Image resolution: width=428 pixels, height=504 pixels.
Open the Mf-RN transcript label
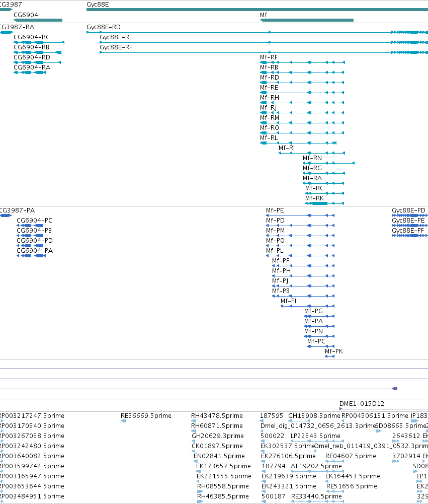[x=312, y=158]
